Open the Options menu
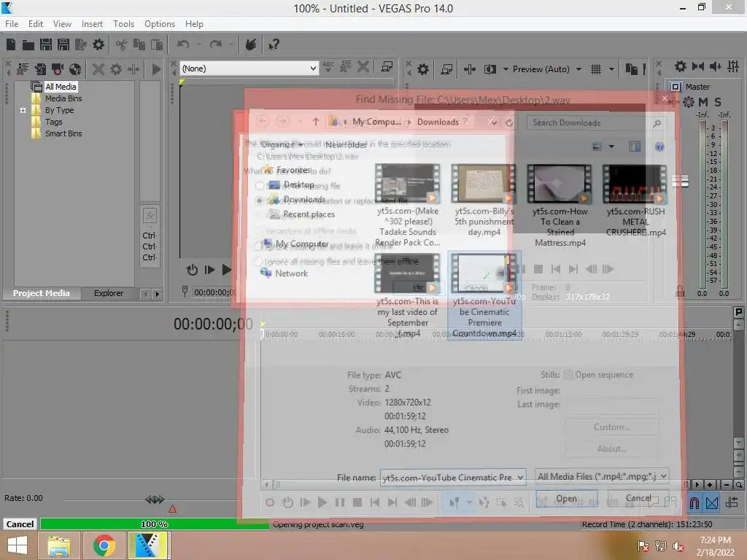 pyautogui.click(x=160, y=24)
